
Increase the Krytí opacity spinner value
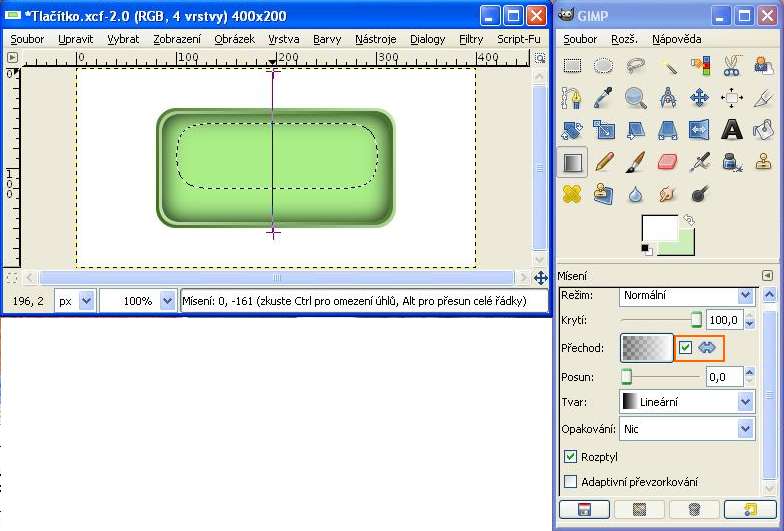tap(749, 316)
